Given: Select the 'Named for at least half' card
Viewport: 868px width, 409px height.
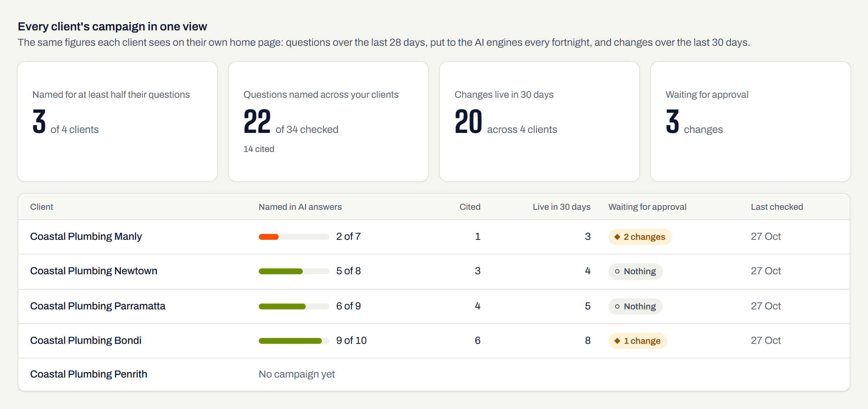Looking at the screenshot, I should tap(117, 122).
